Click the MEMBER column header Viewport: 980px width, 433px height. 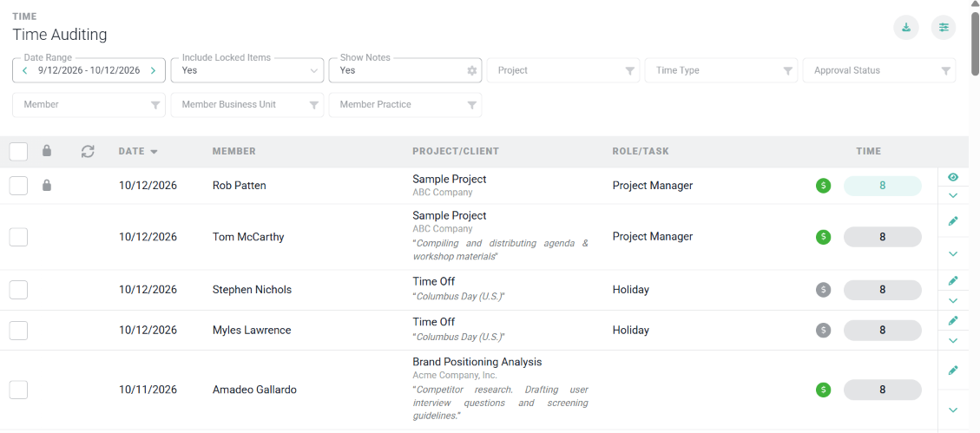coord(233,151)
